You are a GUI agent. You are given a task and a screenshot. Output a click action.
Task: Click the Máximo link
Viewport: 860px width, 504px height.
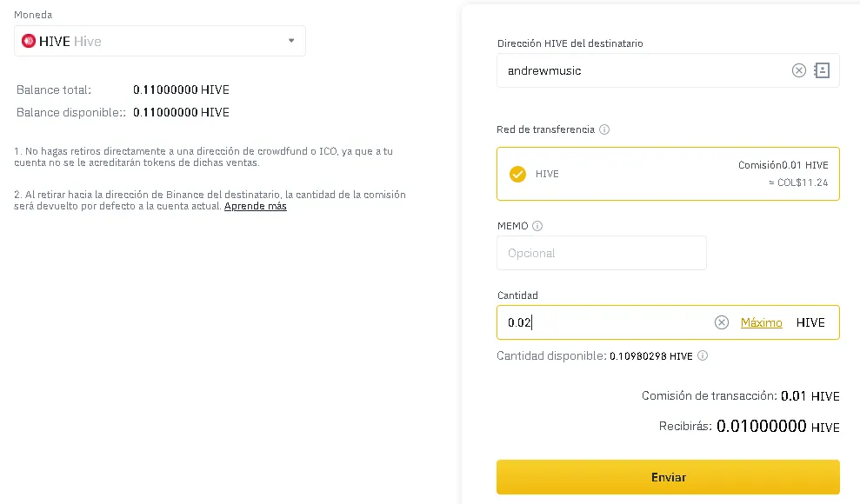(761, 322)
